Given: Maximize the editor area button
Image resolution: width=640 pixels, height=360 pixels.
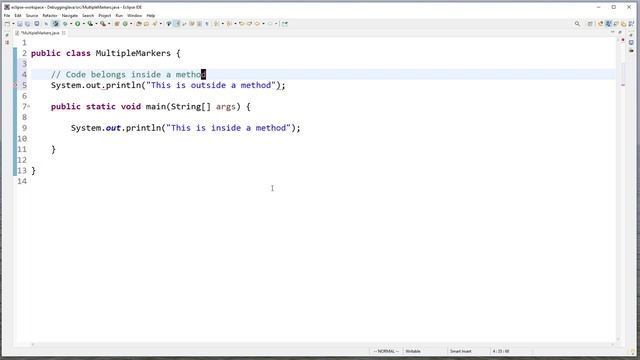Looking at the screenshot, I should [x=620, y=32].
